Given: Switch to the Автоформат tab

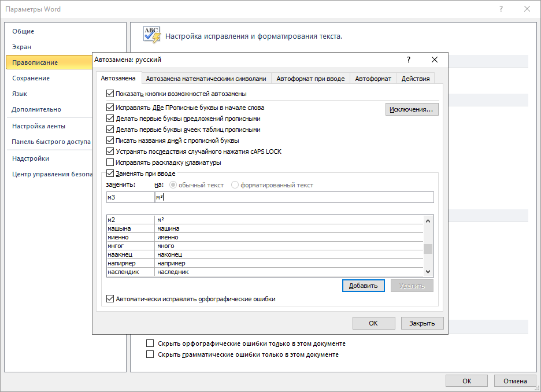Looking at the screenshot, I should [373, 79].
